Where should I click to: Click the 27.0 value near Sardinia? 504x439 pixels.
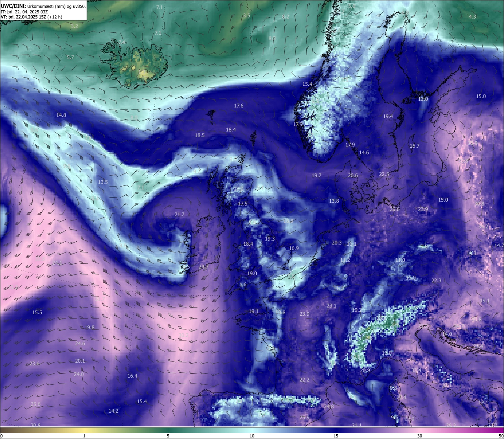tap(409, 419)
